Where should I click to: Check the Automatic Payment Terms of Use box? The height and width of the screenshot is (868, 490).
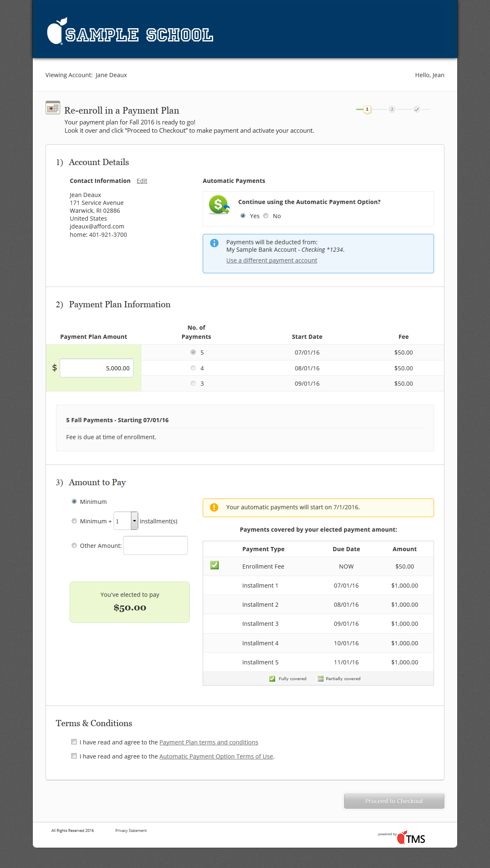click(x=74, y=756)
